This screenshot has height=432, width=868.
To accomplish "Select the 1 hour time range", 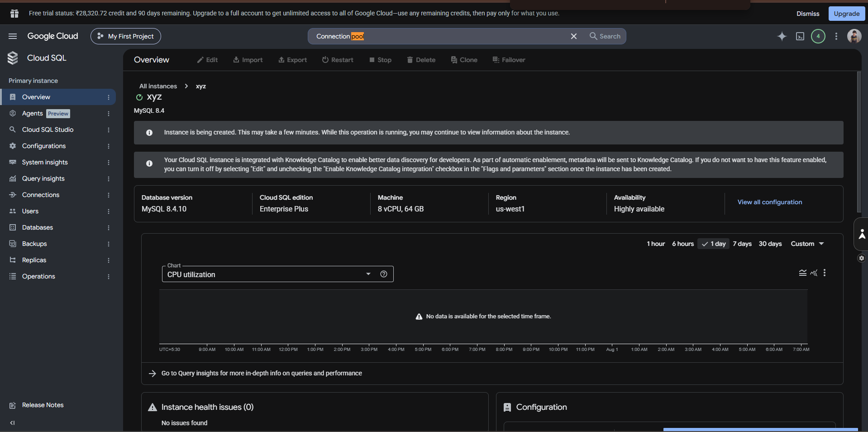I will [x=656, y=244].
